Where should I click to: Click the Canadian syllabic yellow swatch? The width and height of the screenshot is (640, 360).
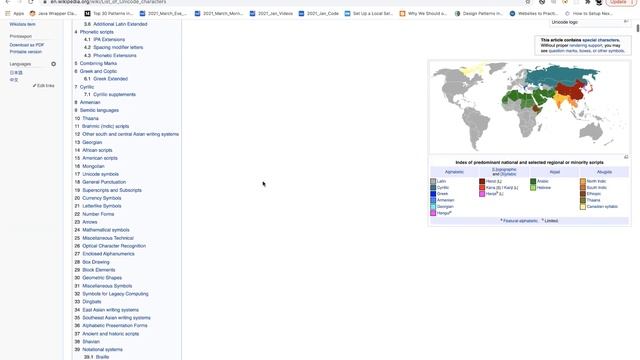pos(583,207)
